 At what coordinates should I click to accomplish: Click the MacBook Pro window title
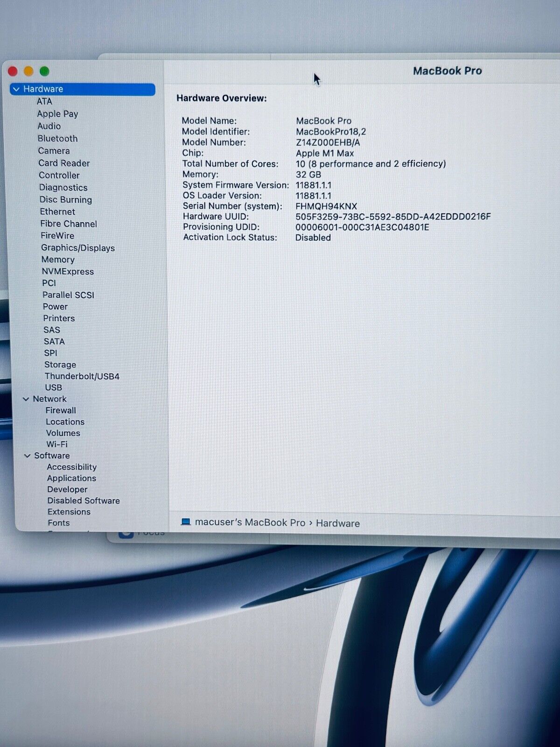pos(448,71)
